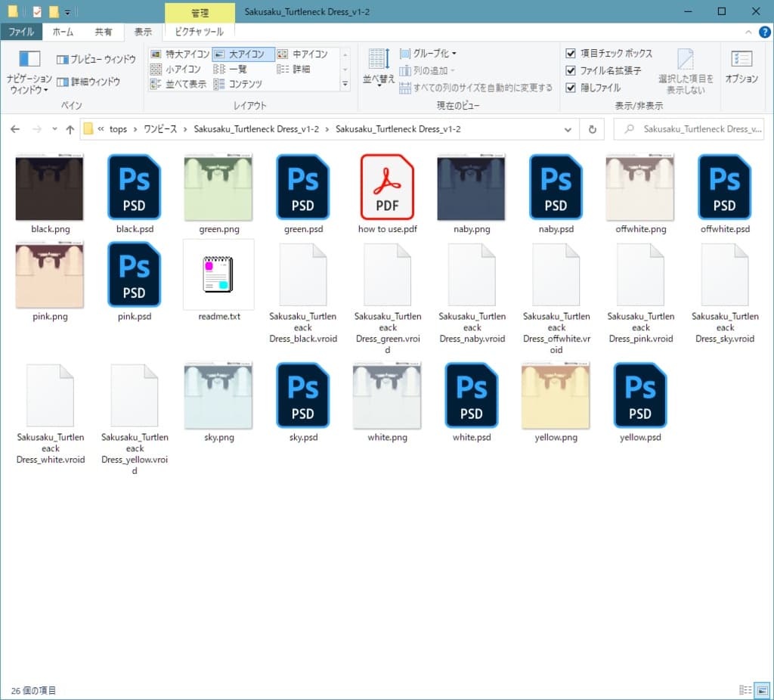
Task: Open the group by (グループ化) dropdown
Action: (x=428, y=54)
